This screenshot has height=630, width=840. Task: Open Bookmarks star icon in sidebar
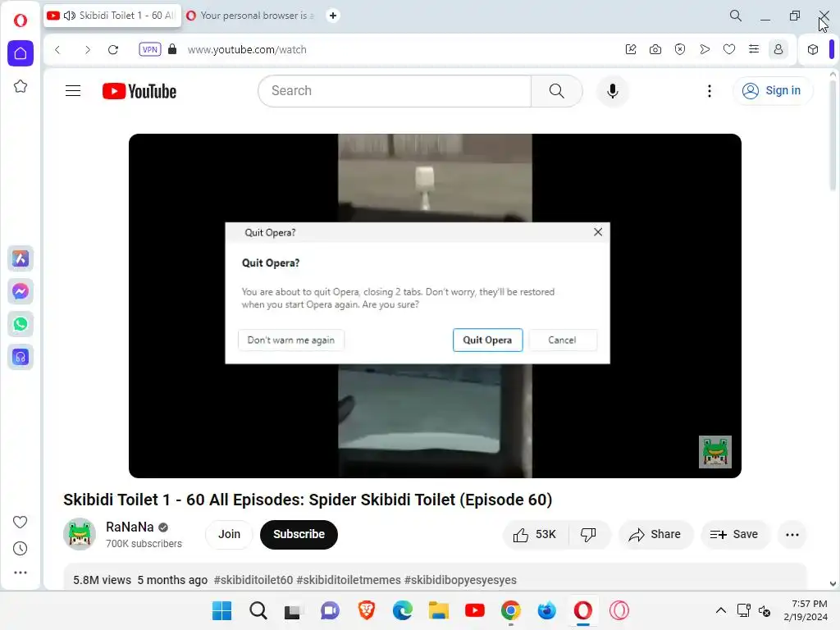pos(21,86)
